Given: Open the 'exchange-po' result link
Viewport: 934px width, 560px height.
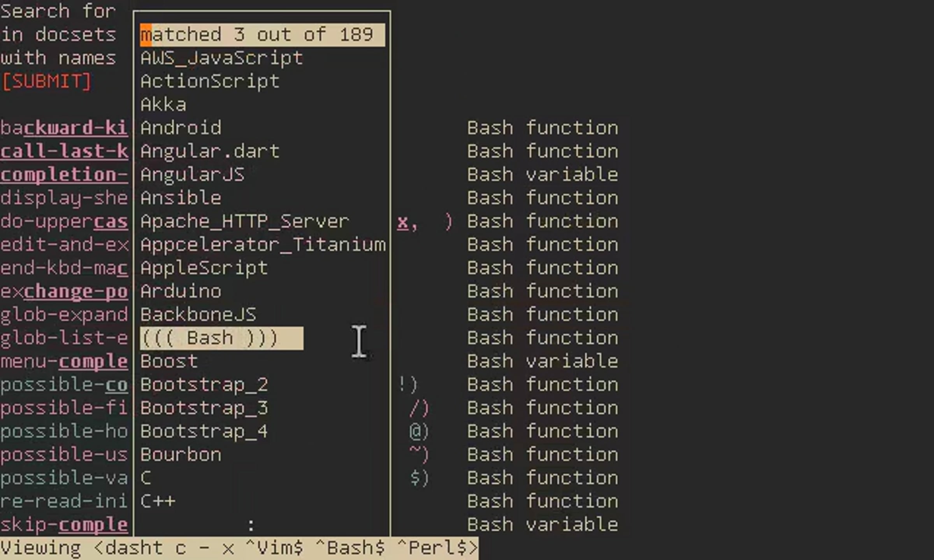Looking at the screenshot, I should point(64,292).
